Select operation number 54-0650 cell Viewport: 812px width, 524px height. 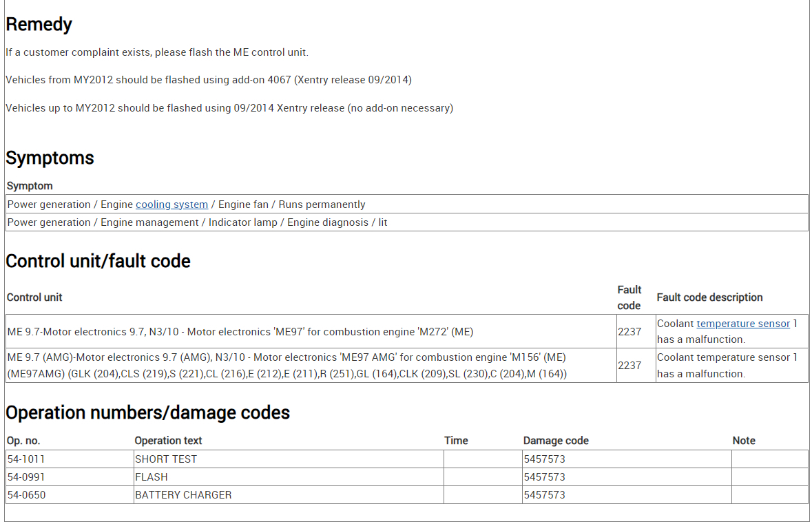pyautogui.click(x=26, y=495)
